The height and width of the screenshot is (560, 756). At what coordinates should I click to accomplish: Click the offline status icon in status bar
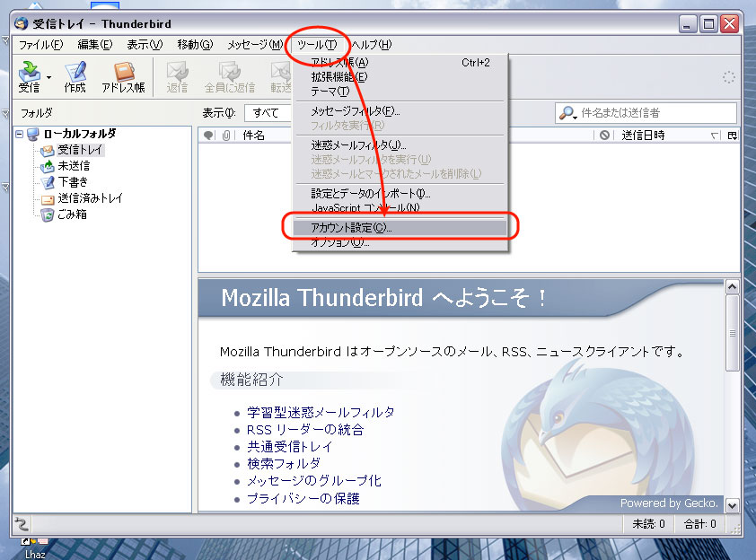tap(22, 523)
